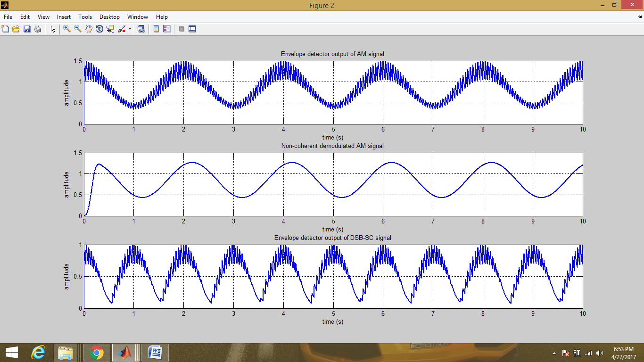The height and width of the screenshot is (362, 644).
Task: Click the middle plot's 'amplitude' axis label
Action: pos(66,185)
